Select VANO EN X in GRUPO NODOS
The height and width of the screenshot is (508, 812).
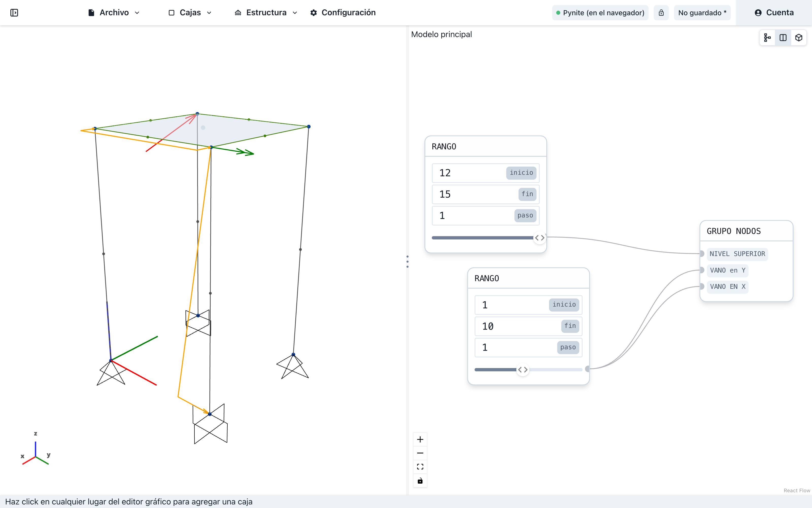[x=728, y=287]
